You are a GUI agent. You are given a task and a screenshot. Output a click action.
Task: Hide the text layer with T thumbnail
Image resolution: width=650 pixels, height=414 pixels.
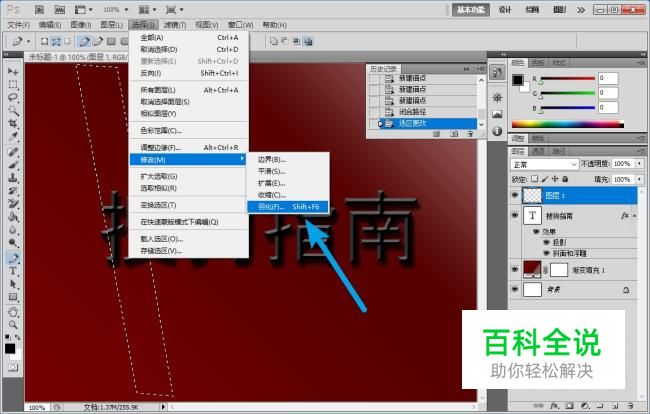(x=515, y=215)
